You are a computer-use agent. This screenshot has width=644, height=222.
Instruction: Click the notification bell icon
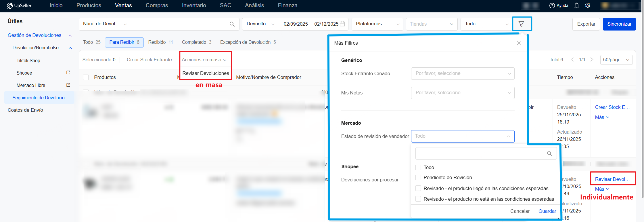(576, 5)
